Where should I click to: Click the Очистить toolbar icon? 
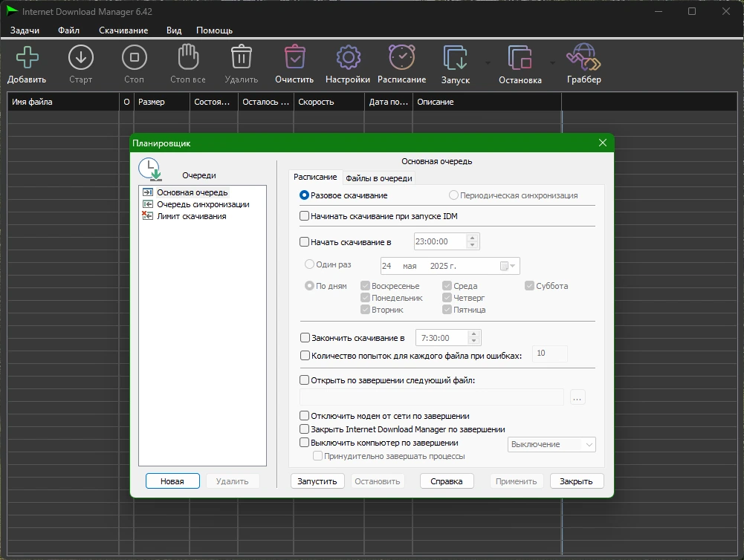[x=294, y=57]
